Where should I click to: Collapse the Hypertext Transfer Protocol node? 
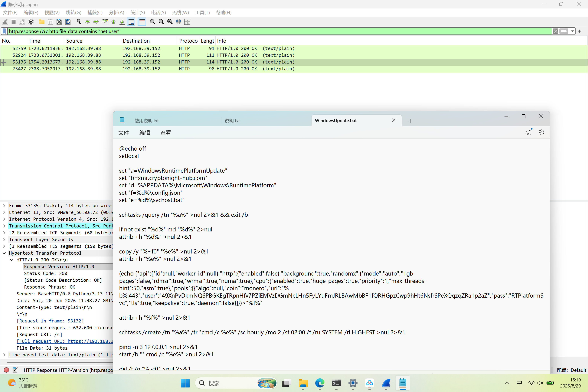pos(4,253)
